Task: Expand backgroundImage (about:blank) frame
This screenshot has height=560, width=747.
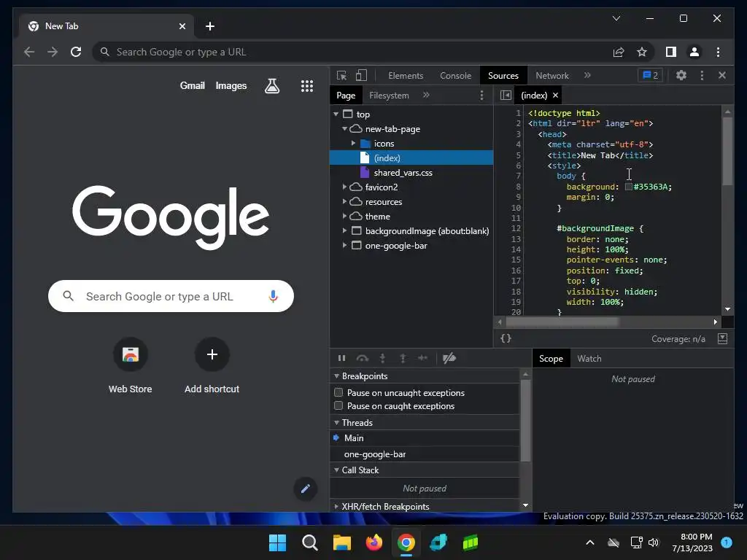Action: pyautogui.click(x=345, y=231)
